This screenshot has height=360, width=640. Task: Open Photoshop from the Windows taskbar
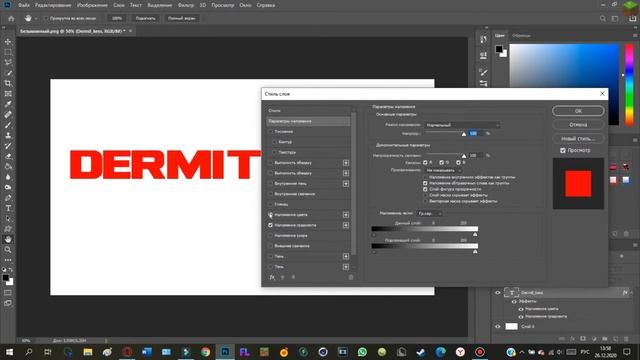click(x=225, y=352)
